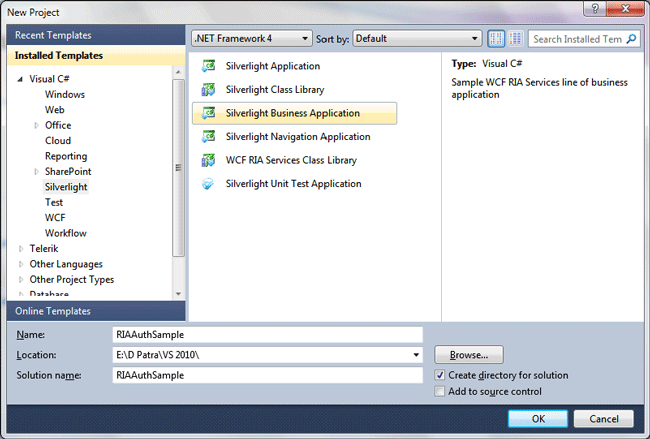Close the New Project dialog
The image size is (650, 439).
coord(625,8)
